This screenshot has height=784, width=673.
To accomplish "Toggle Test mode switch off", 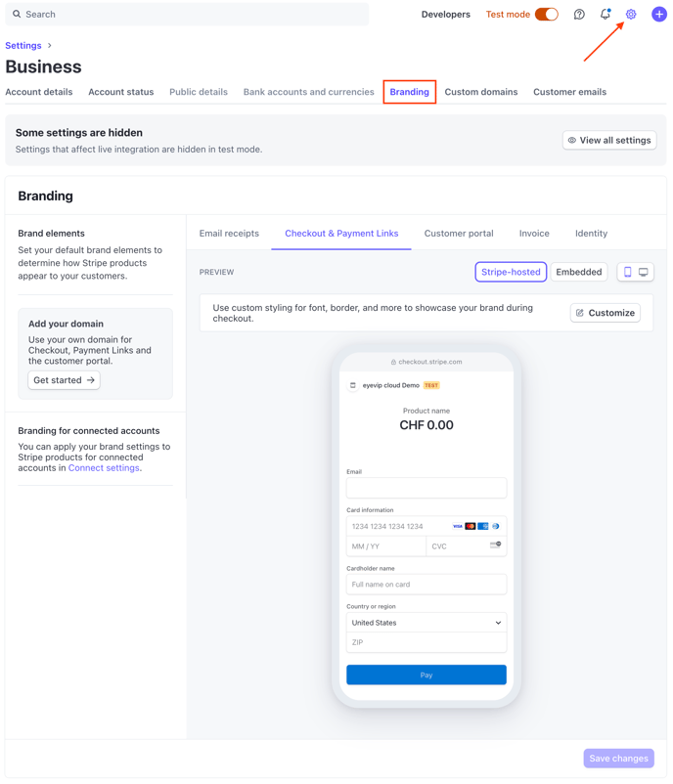I will tap(546, 15).
